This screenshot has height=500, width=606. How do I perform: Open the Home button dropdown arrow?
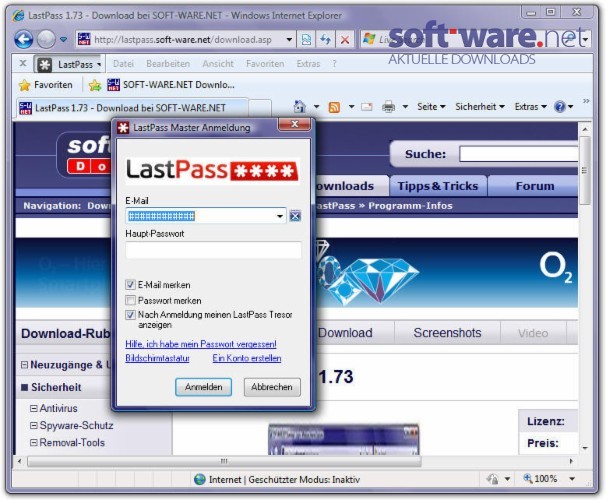coord(316,106)
